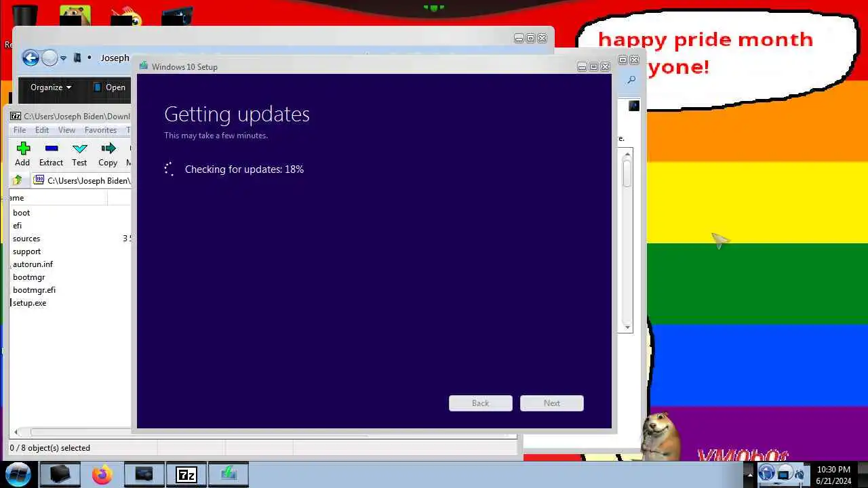Click the Start button on taskbar

(x=18, y=474)
